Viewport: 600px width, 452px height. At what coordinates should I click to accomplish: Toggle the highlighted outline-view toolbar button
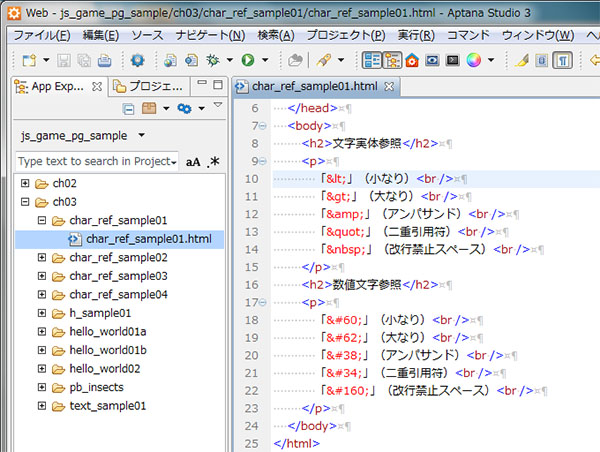pyautogui.click(x=372, y=60)
